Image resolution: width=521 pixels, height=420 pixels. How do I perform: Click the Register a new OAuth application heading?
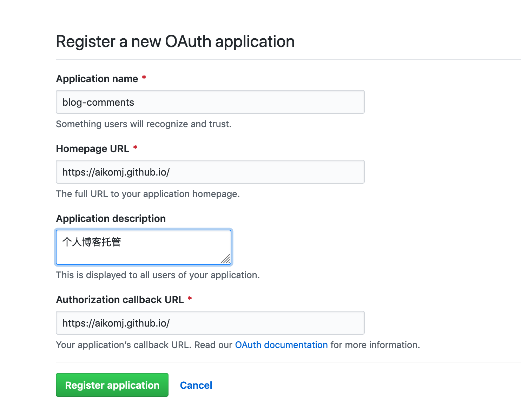point(175,41)
